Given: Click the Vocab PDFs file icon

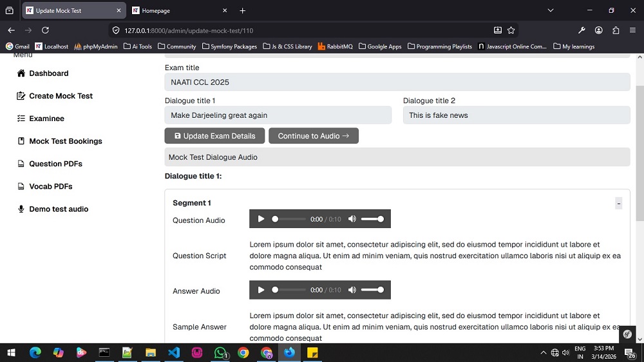Looking at the screenshot, I should point(21,186).
